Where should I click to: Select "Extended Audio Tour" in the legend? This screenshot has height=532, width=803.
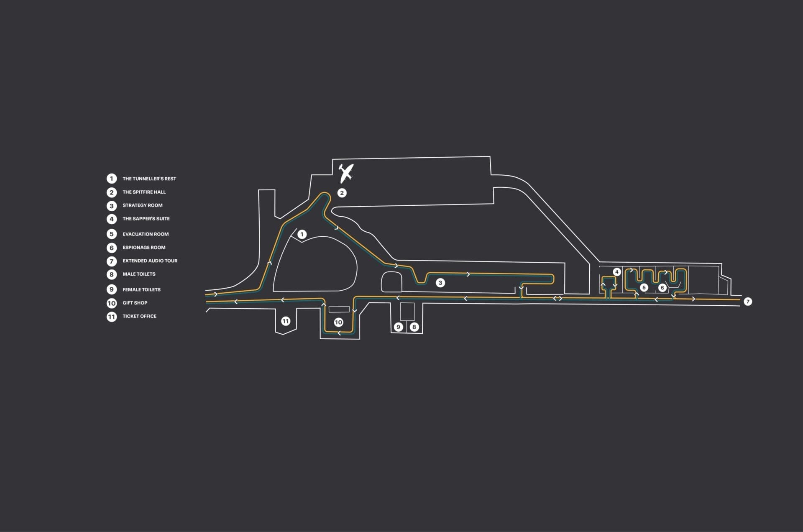pos(150,261)
